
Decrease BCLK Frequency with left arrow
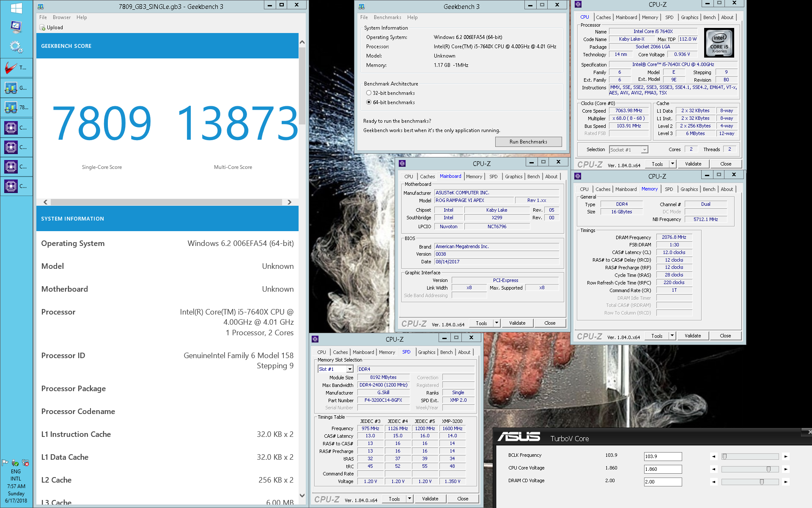[714, 456]
